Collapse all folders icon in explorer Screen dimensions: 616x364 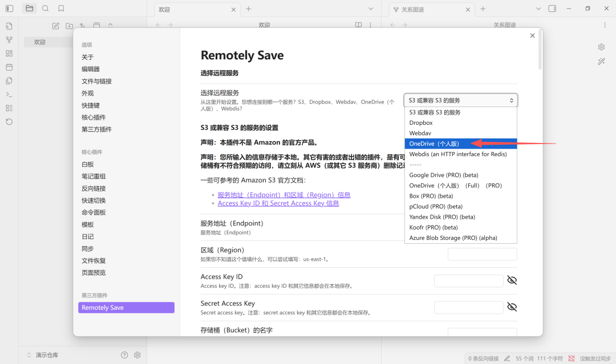click(x=111, y=25)
